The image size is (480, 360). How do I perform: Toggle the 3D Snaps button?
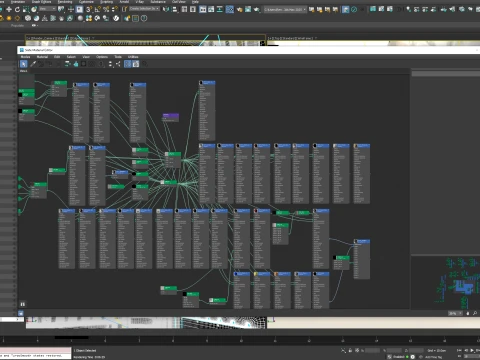pyautogui.click(x=88, y=9)
